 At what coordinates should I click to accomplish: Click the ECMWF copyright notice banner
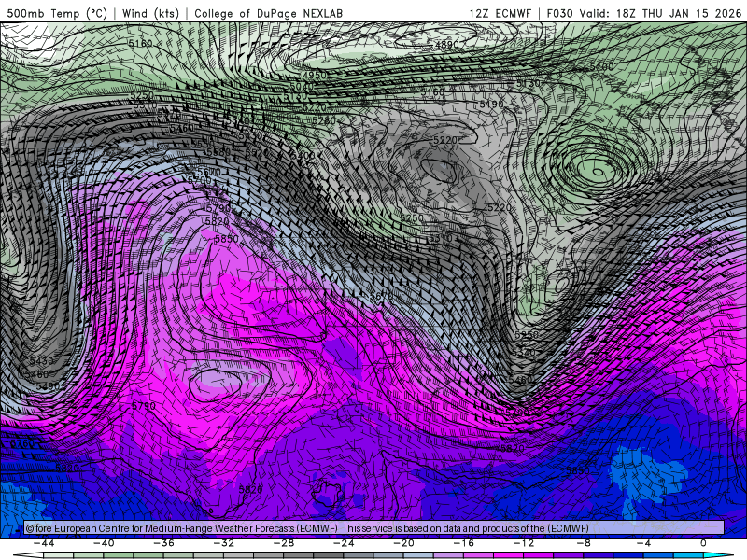(x=374, y=528)
